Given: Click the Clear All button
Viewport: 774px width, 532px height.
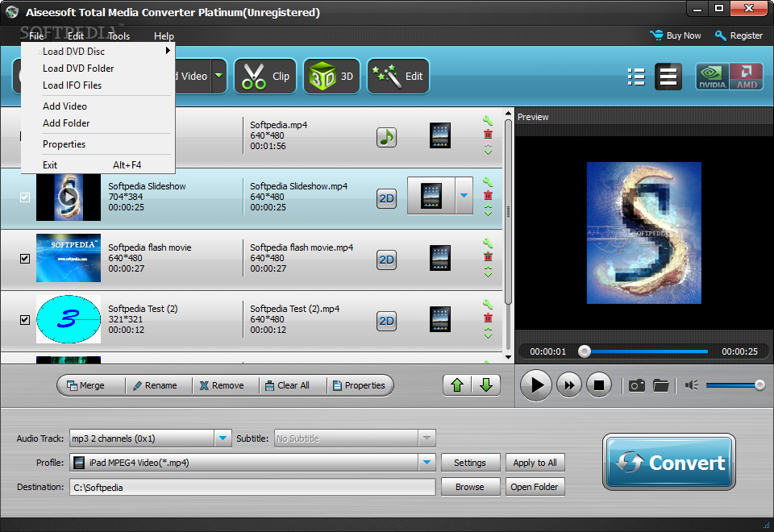Looking at the screenshot, I should [293, 385].
